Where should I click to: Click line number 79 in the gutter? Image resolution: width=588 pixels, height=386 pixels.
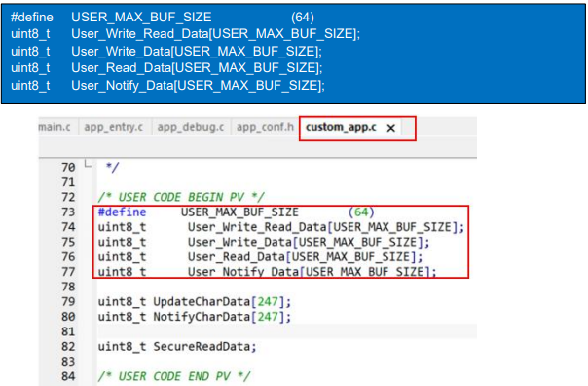[68, 302]
